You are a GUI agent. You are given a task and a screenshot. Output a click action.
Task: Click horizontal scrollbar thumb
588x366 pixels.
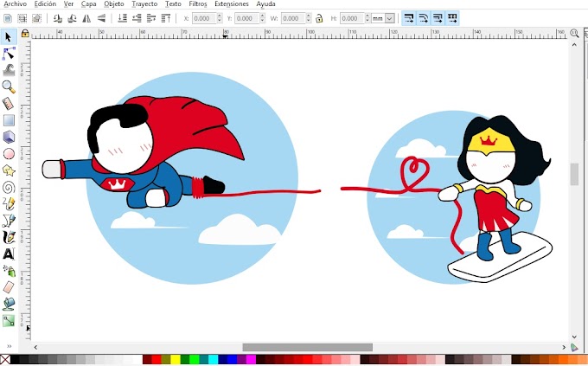(308, 347)
